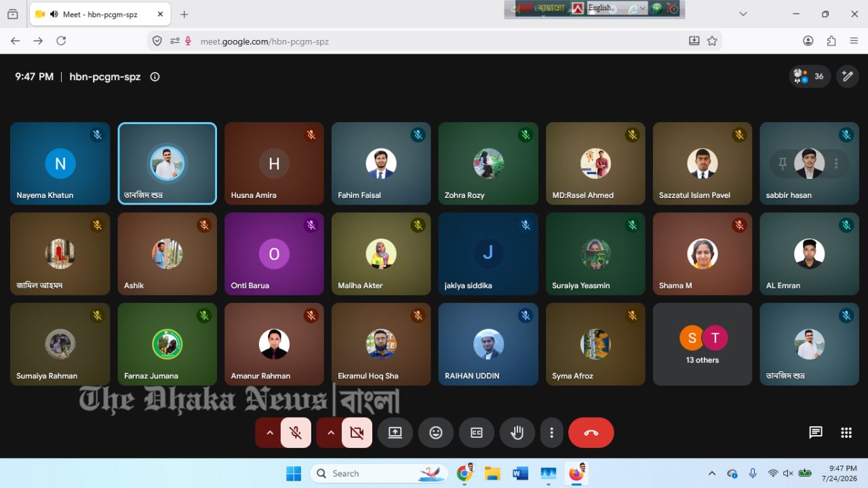
Task: Bookmark this page with star icon
Action: [x=712, y=41]
